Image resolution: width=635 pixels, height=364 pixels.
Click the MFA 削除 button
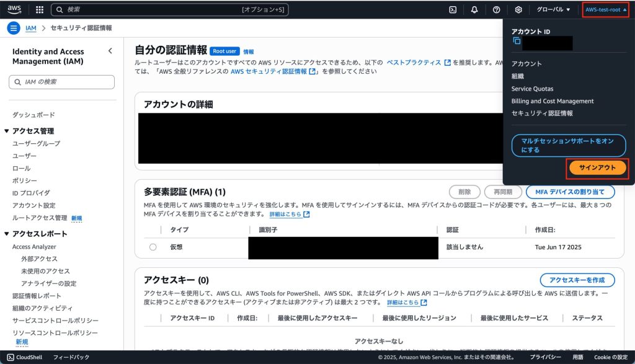(464, 192)
